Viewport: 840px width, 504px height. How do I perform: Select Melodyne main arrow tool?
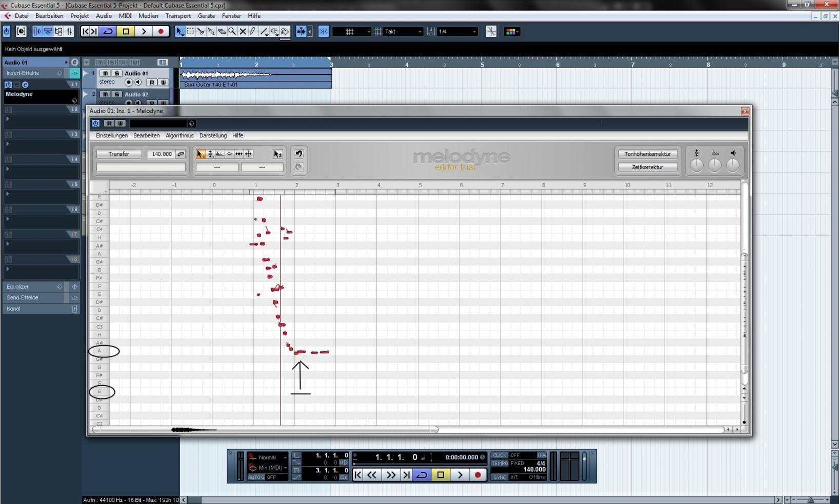tap(201, 154)
